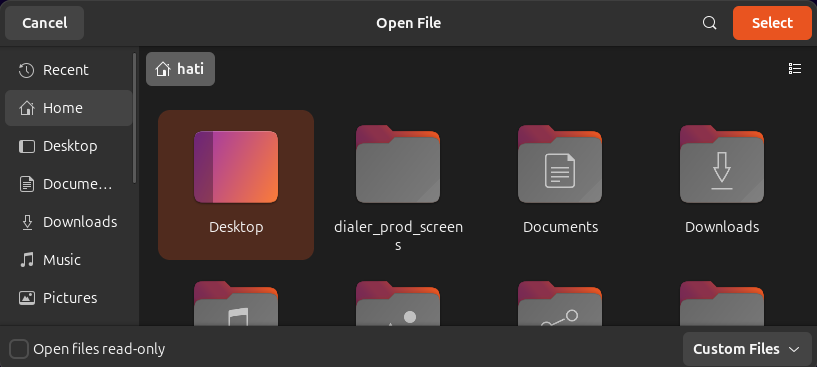Open the Downloads folder icon

(722, 164)
